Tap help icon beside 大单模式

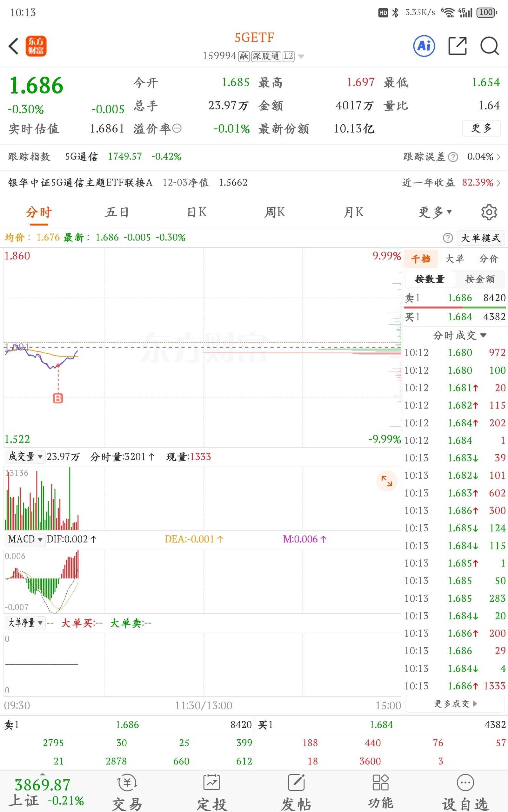point(448,238)
